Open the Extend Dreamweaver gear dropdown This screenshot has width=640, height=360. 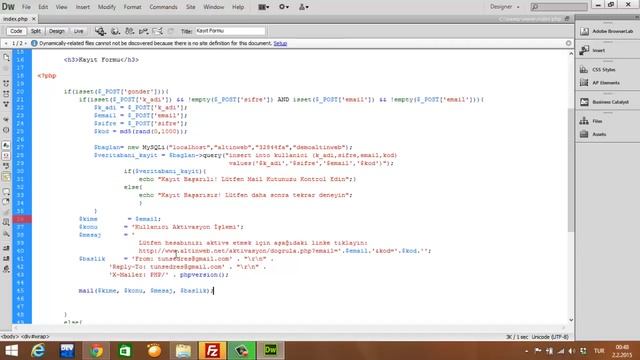coord(284,7)
